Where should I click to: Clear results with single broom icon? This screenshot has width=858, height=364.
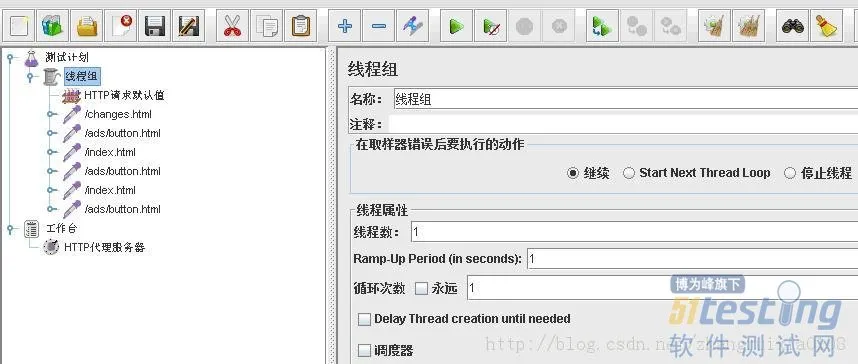click(714, 26)
